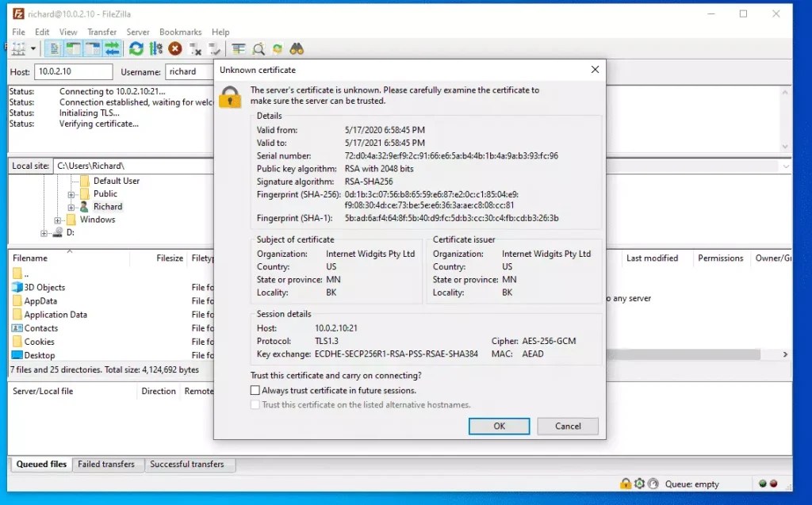812x505 pixels.
Task: Open the File menu
Action: [x=19, y=32]
